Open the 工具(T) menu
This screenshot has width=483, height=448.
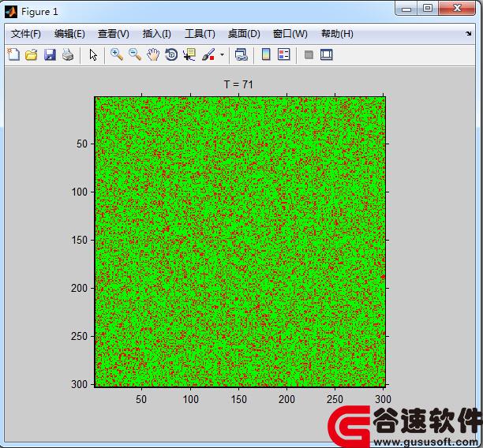pos(200,34)
